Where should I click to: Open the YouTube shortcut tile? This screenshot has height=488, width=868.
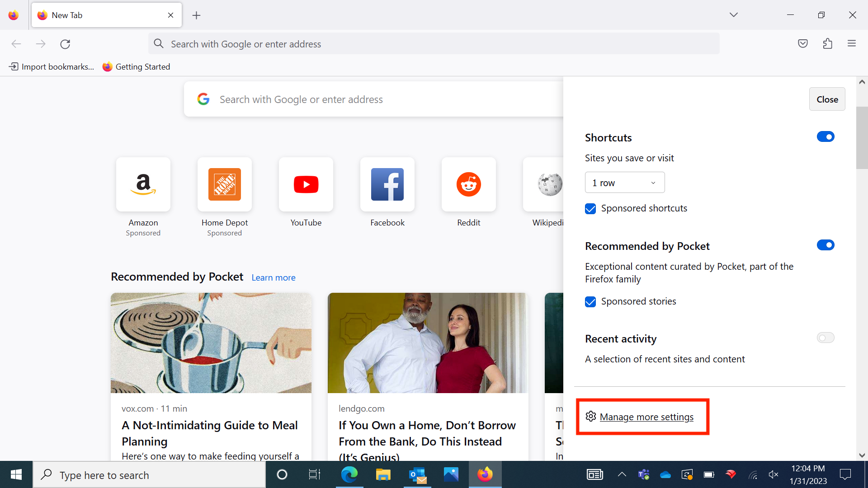point(306,184)
